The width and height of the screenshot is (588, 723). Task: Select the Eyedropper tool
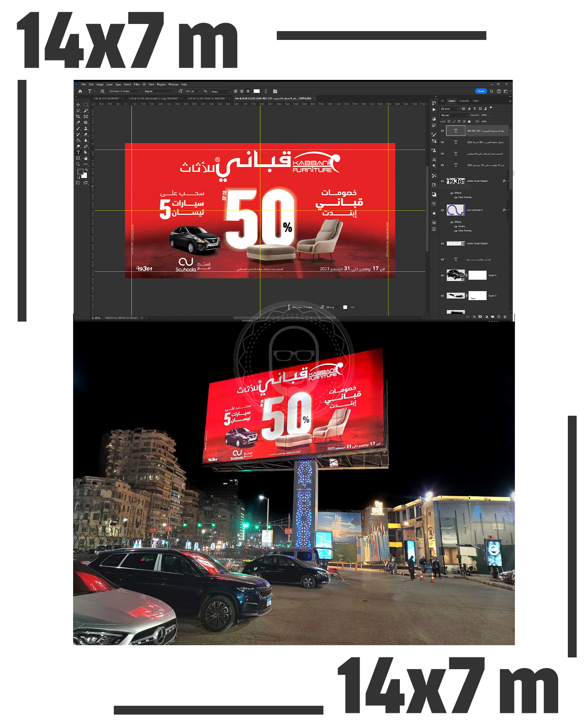coord(78,122)
